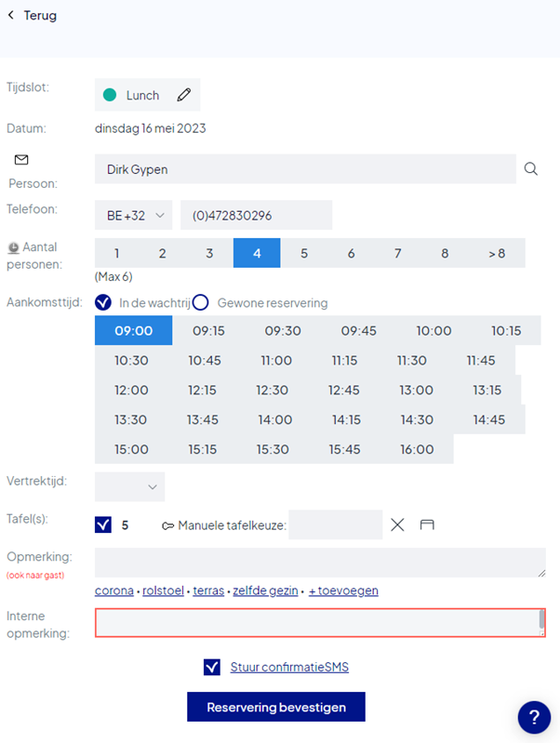
Task: Confirm with 'Reservering bevestigen' button
Action: 276,707
